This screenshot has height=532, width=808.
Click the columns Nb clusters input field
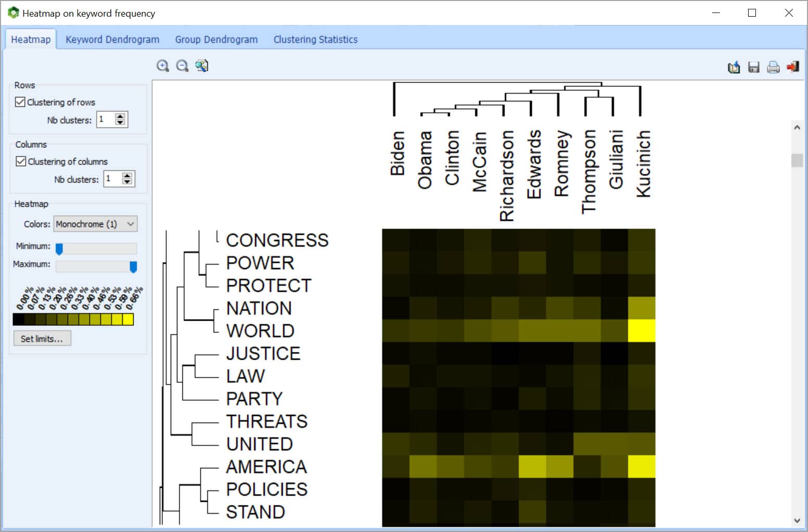[x=112, y=179]
